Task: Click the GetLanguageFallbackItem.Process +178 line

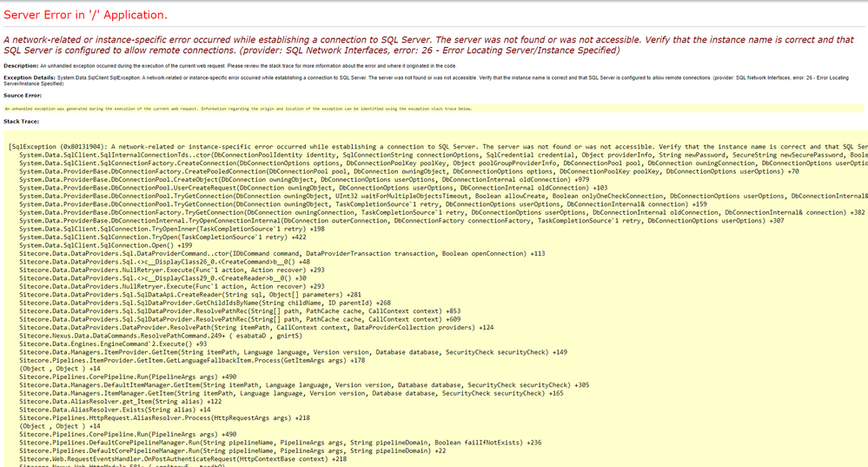Action: 192,360
